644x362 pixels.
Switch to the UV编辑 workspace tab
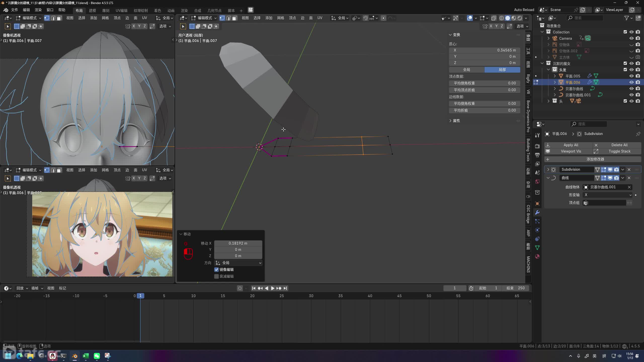click(x=121, y=11)
